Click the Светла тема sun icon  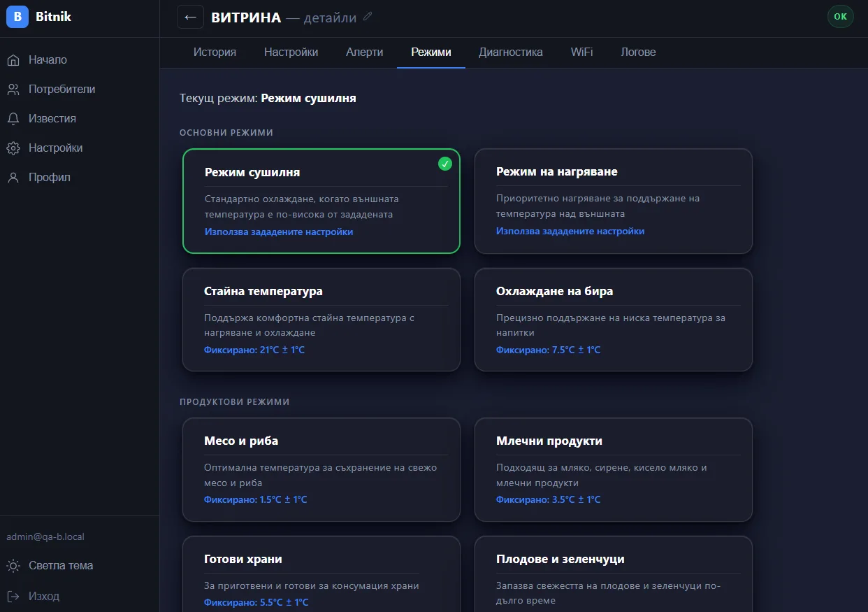point(13,566)
